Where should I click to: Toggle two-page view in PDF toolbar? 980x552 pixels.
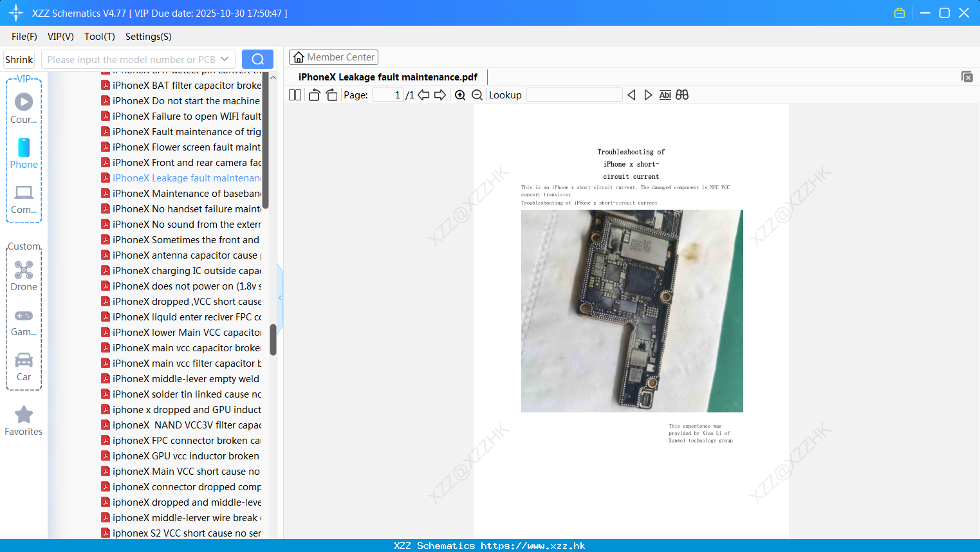click(x=295, y=95)
